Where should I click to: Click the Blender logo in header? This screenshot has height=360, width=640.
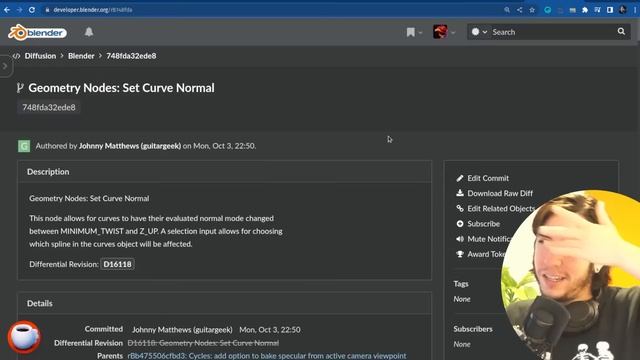[37, 32]
